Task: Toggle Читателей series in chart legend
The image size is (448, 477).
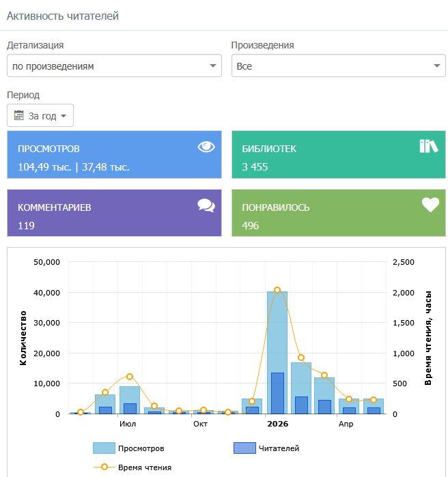Action: click(x=266, y=448)
